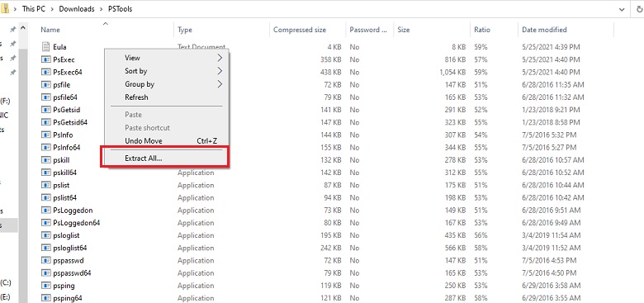Select Extract All... from context menu
The height and width of the screenshot is (303, 644).
[x=167, y=158]
